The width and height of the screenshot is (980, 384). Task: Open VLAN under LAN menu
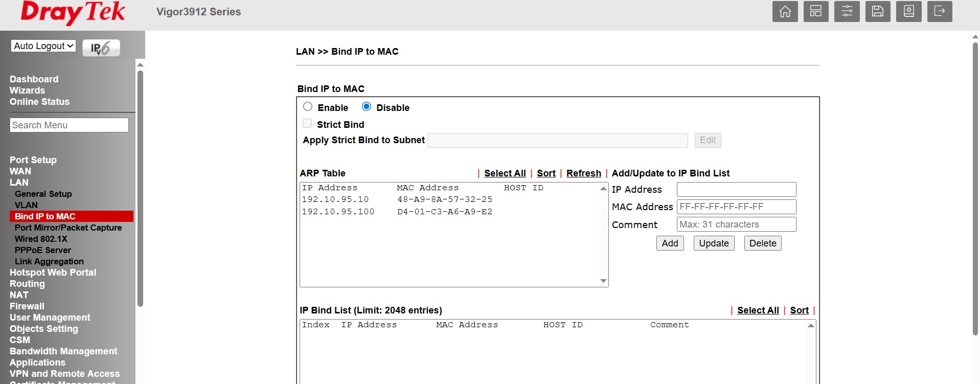[26, 205]
